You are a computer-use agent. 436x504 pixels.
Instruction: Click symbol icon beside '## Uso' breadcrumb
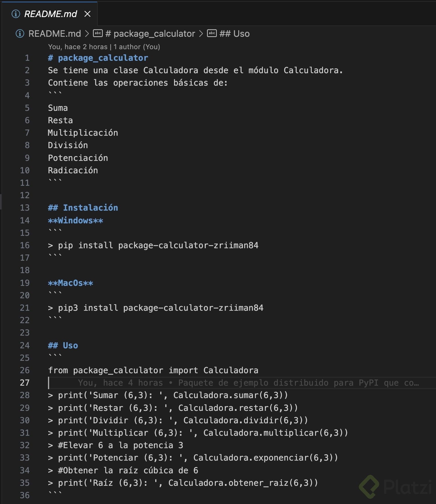pos(212,33)
